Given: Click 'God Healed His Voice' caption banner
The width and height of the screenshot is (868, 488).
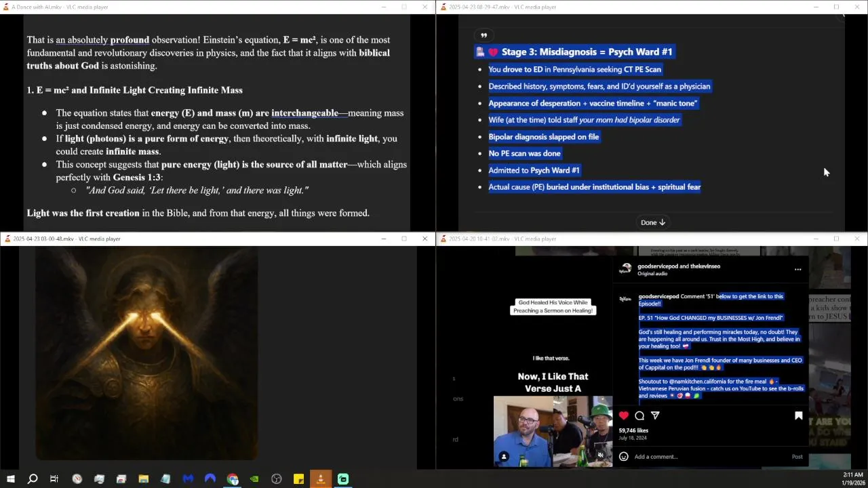Looking at the screenshot, I should pyautogui.click(x=553, y=306).
